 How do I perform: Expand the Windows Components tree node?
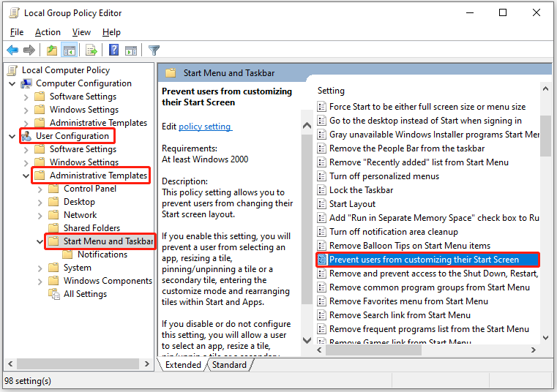click(x=40, y=282)
